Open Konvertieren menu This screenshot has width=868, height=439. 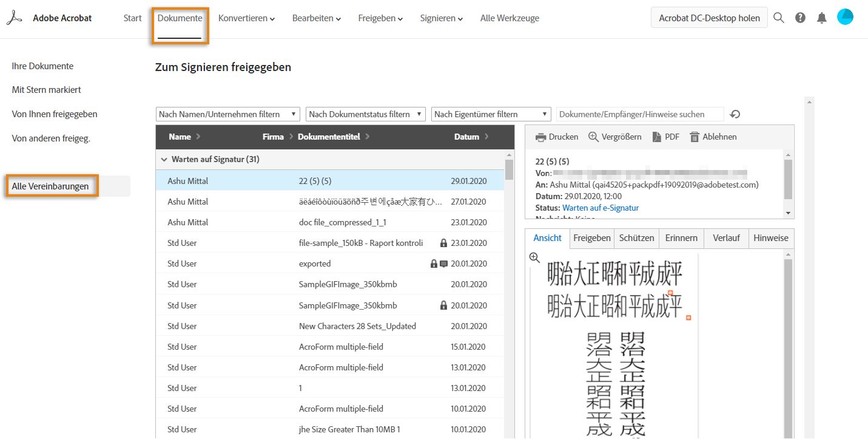246,18
